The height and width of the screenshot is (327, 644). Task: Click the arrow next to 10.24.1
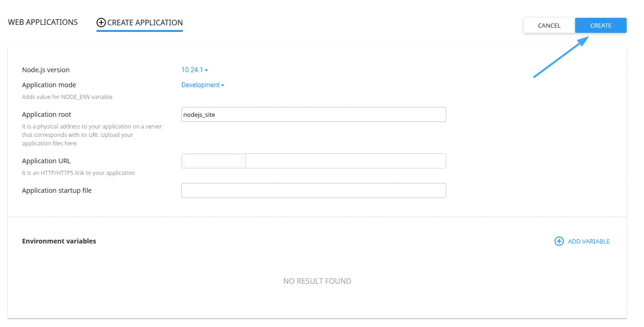[x=207, y=69]
